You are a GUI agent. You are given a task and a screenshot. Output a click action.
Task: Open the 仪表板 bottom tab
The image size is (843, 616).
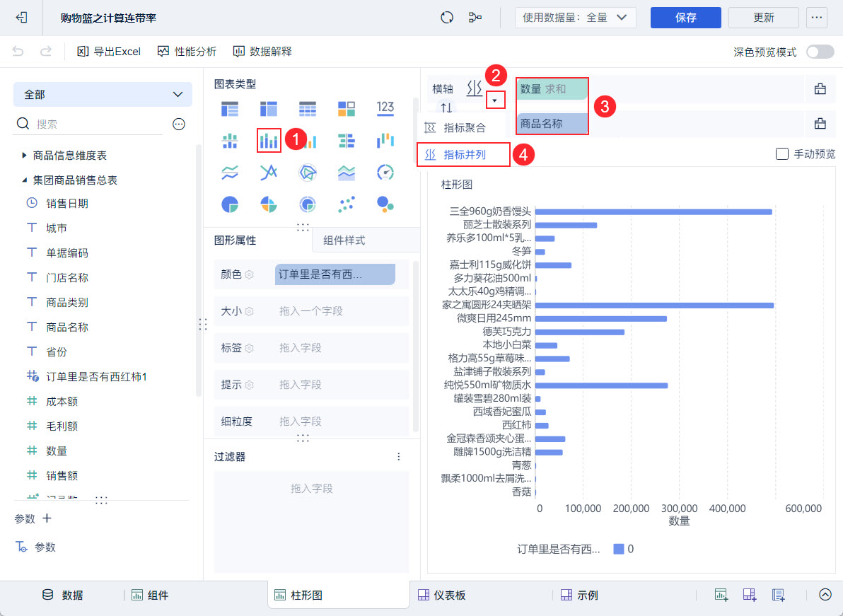(x=441, y=595)
